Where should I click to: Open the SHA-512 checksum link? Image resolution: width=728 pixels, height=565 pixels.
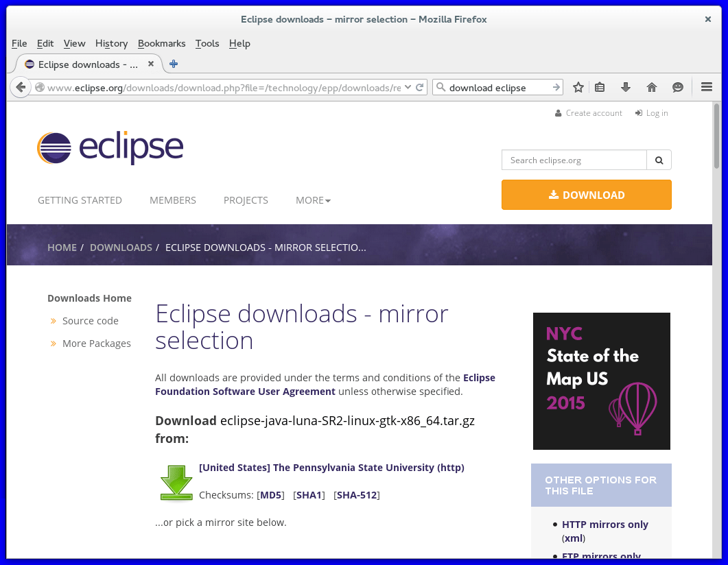(357, 495)
